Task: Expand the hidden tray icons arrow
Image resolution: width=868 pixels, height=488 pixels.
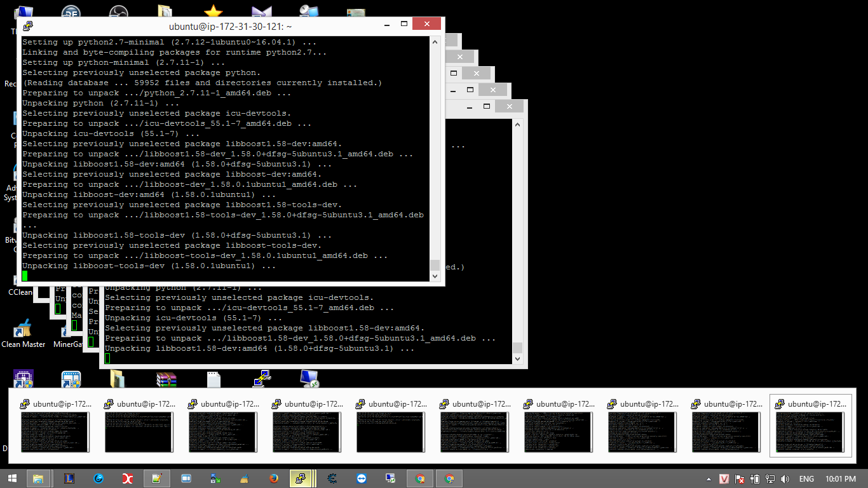Action: [709, 479]
